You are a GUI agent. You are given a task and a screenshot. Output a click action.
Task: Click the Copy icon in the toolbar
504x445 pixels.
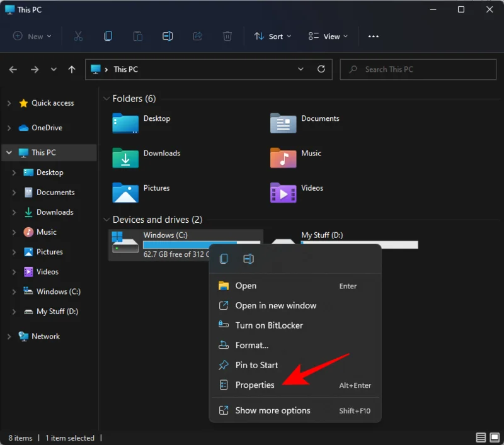108,36
